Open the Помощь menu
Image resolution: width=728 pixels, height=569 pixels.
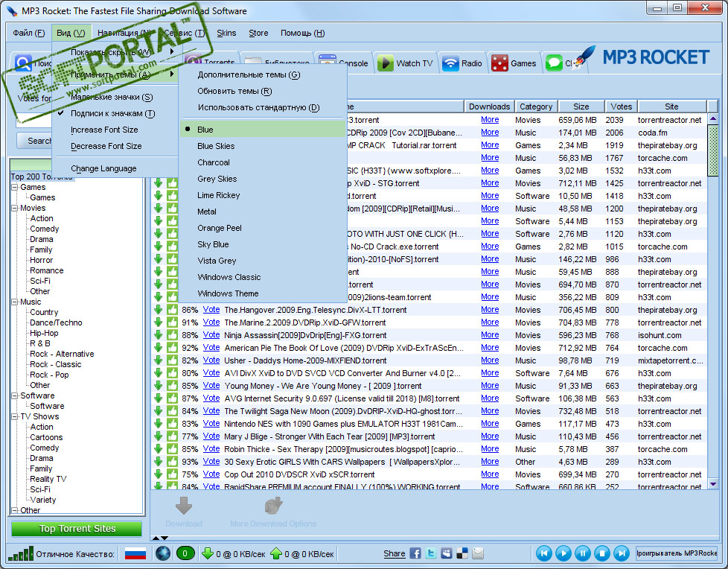point(303,33)
